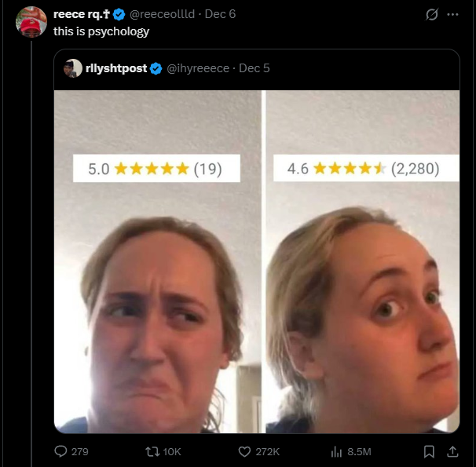Enlarge the right image with 4.6 rating
This screenshot has height=467, width=476.
[362, 261]
